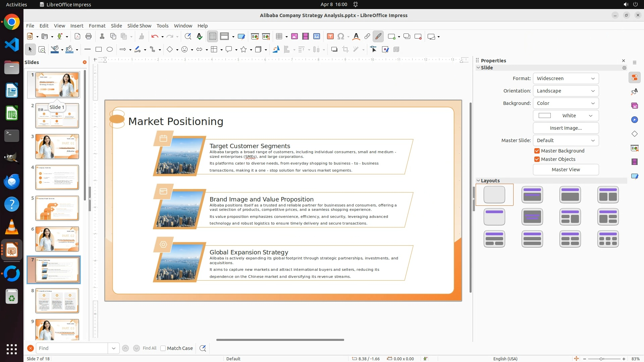Select the Rectangle drawing tool
This screenshot has width=644, height=362.
point(99,50)
